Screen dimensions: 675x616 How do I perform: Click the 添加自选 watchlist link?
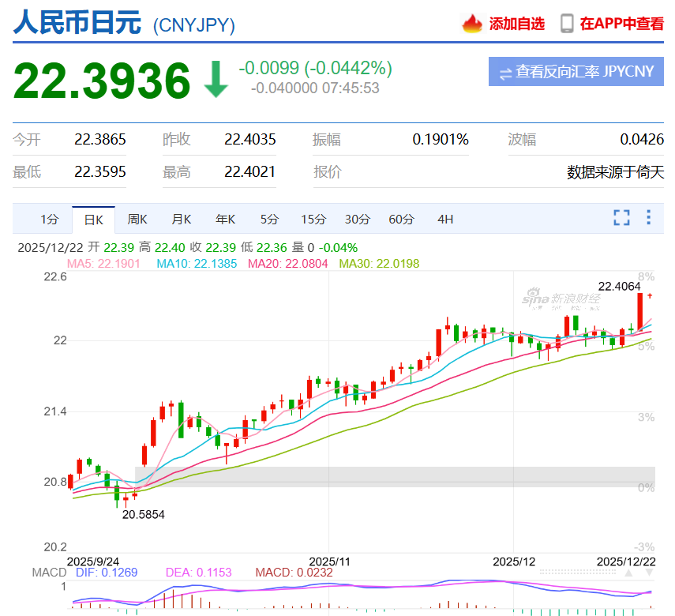[516, 24]
